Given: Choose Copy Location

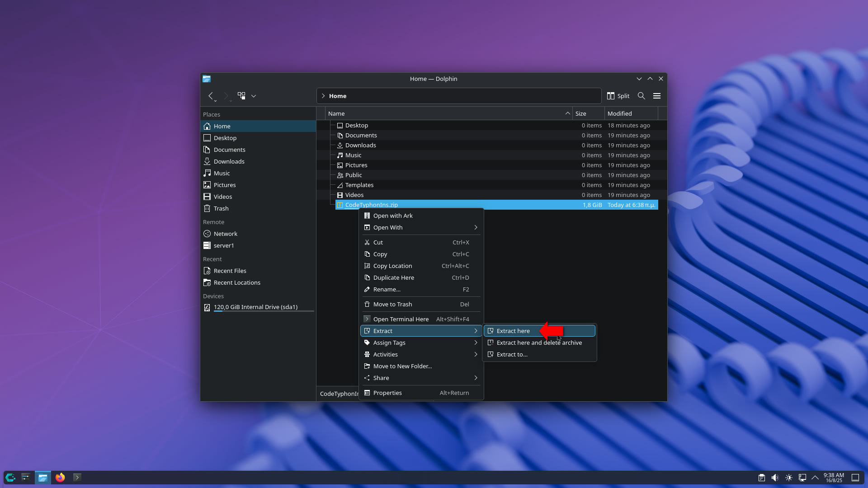Looking at the screenshot, I should point(421,266).
